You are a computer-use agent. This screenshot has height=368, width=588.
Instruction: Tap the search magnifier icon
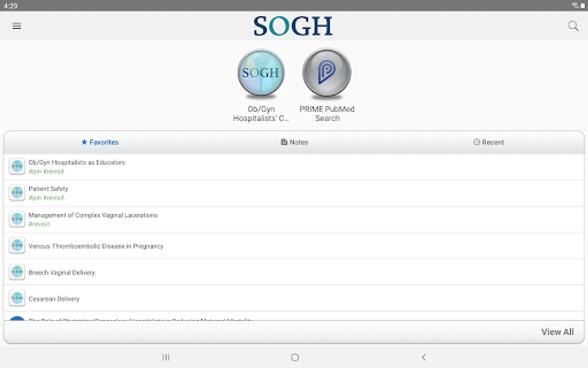(x=573, y=26)
